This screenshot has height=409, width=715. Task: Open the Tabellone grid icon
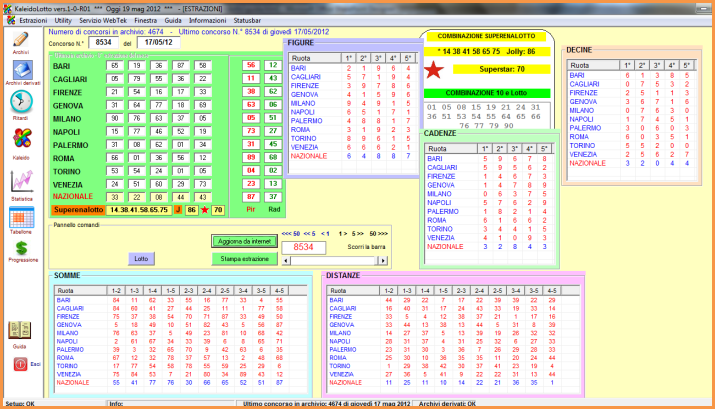(21, 217)
